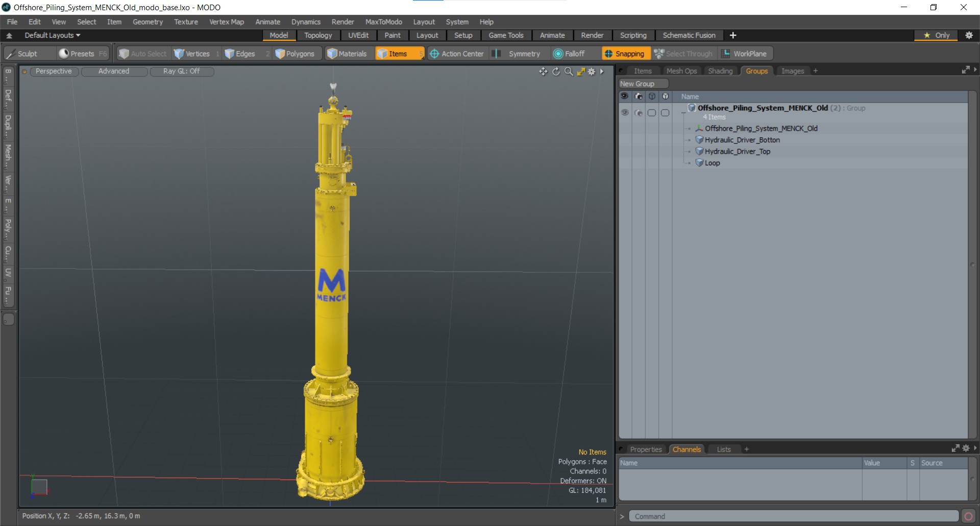980x526 pixels.
Task: Open the Presets browser
Action: click(x=82, y=54)
